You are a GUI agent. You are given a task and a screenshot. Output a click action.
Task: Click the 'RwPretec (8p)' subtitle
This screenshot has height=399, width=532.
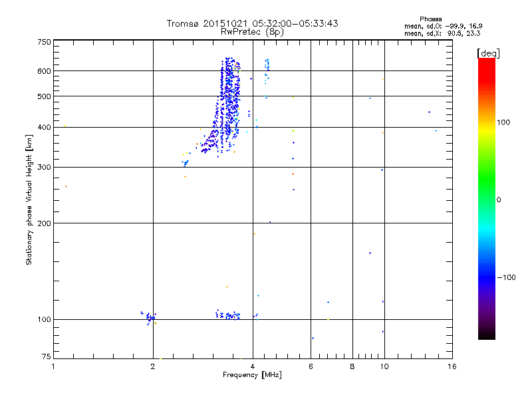click(252, 32)
